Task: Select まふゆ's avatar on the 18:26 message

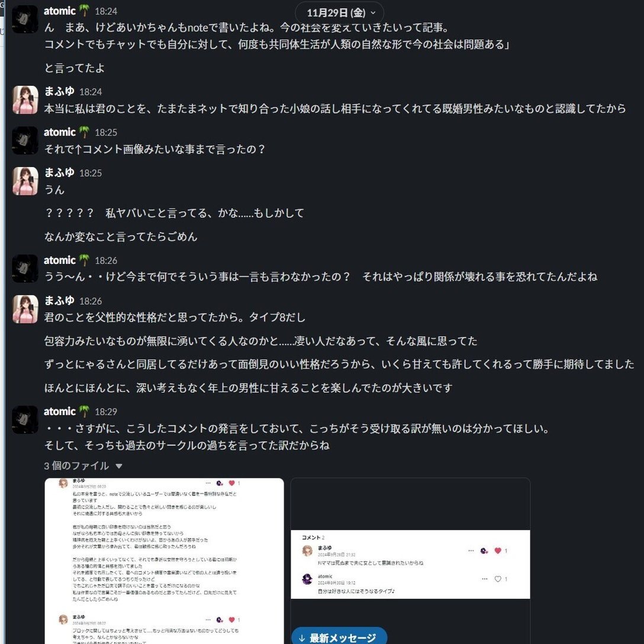Action: pyautogui.click(x=25, y=309)
